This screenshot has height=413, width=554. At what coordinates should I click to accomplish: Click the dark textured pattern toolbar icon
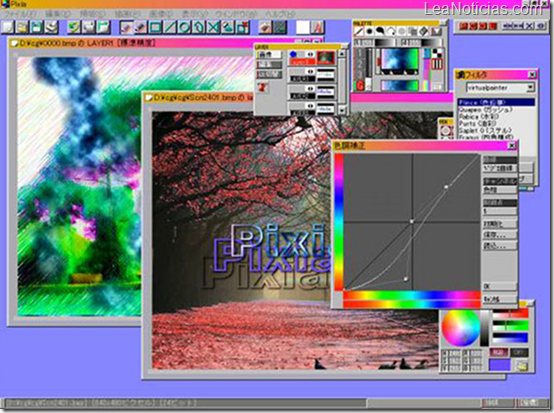[x=280, y=27]
